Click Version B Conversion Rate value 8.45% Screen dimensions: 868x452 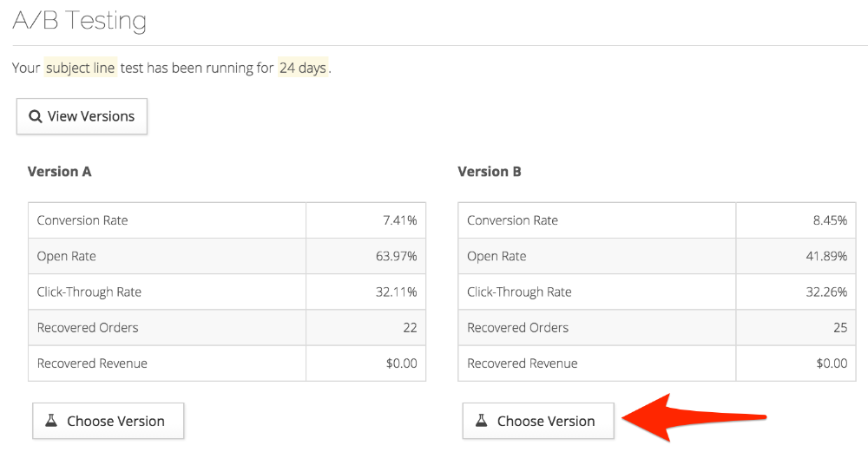[830, 220]
